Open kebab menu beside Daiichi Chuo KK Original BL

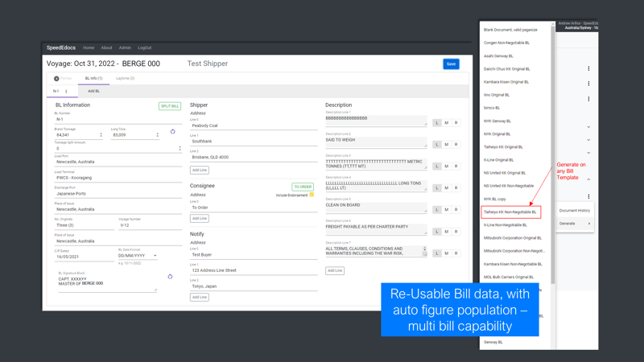pyautogui.click(x=588, y=68)
